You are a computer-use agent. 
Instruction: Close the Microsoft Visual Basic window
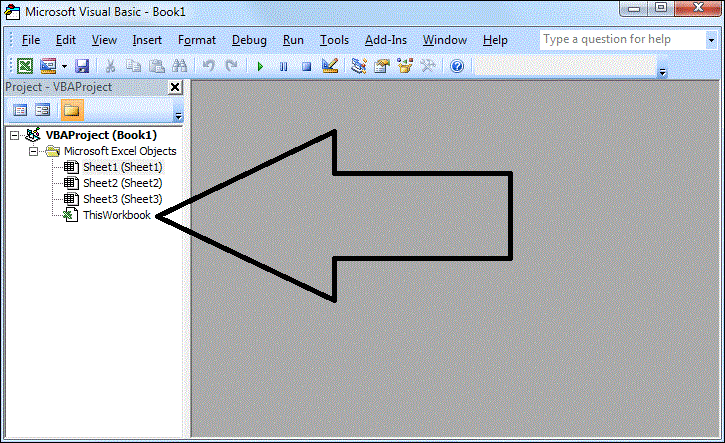(698, 8)
